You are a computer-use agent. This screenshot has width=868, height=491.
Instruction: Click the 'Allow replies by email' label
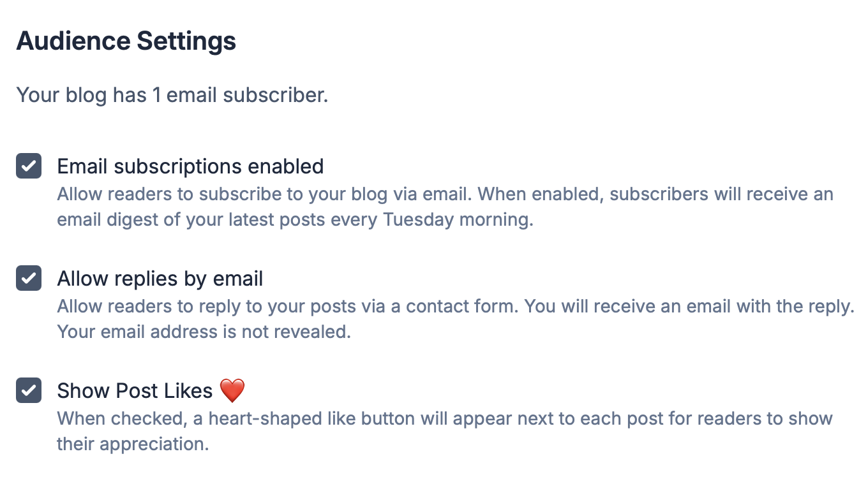(160, 279)
